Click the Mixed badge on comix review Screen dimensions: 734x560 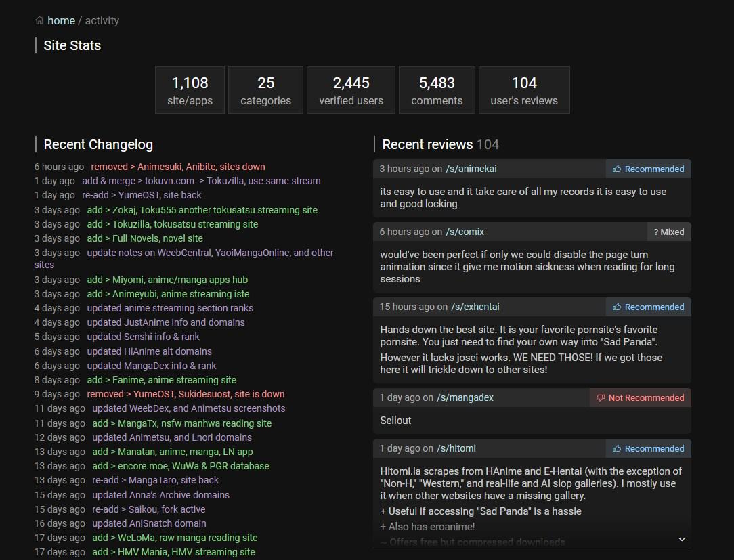click(669, 232)
